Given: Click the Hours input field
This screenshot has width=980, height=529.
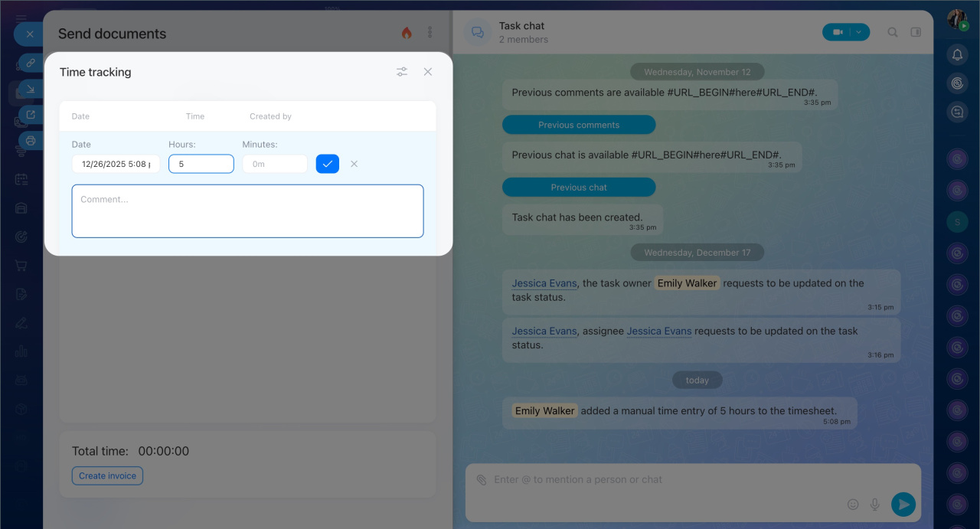Looking at the screenshot, I should pos(201,164).
